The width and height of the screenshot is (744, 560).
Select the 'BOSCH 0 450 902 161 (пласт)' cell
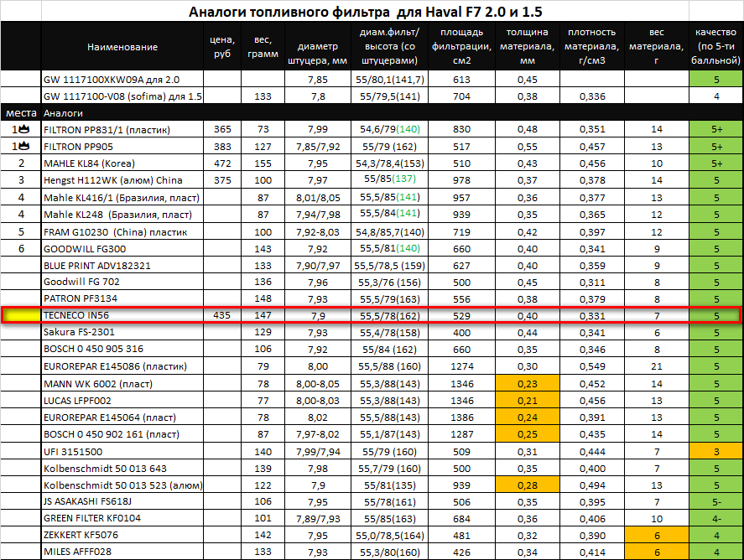[x=122, y=434]
